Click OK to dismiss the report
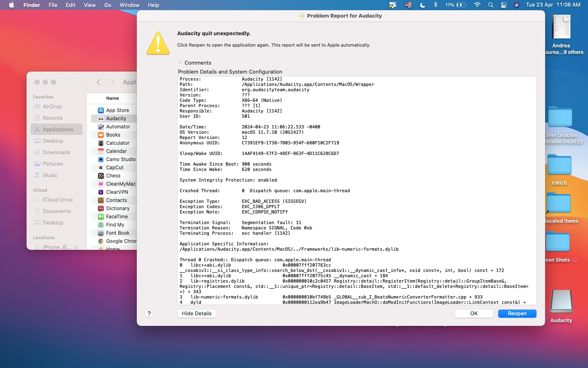 pos(474,314)
